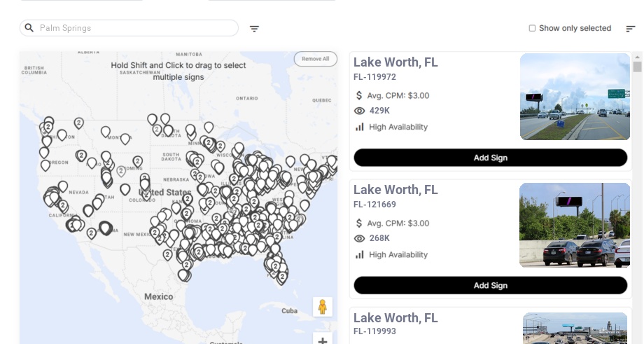Viewport: 644px width, 344px height.
Task: Zoom in on the map
Action: [322, 340]
